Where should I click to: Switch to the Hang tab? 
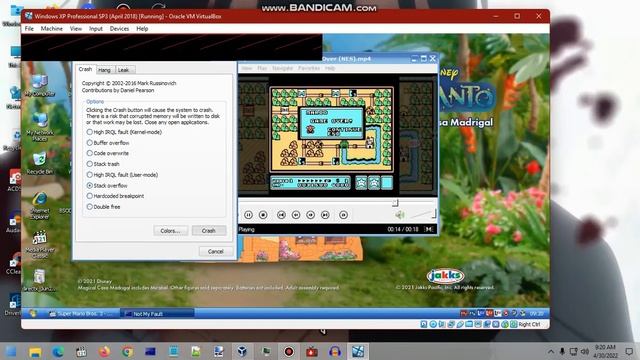pyautogui.click(x=104, y=70)
